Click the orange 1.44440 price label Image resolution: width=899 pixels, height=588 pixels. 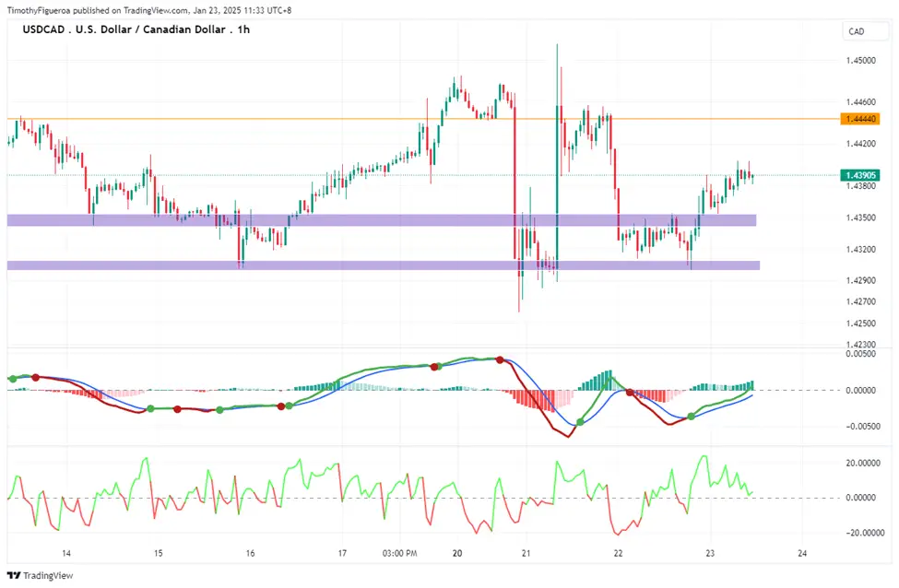tap(858, 119)
